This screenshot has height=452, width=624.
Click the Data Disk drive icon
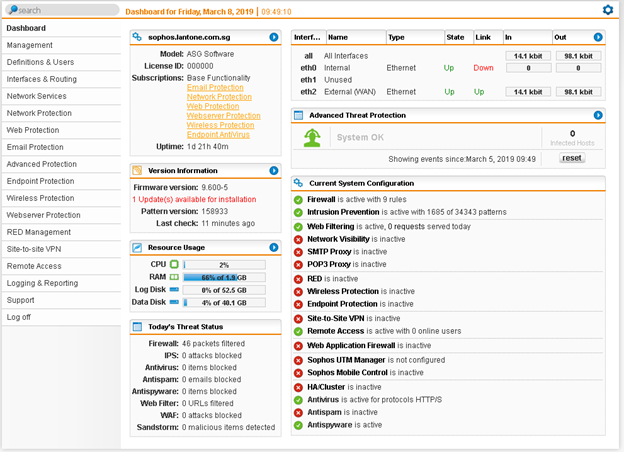[x=174, y=302]
